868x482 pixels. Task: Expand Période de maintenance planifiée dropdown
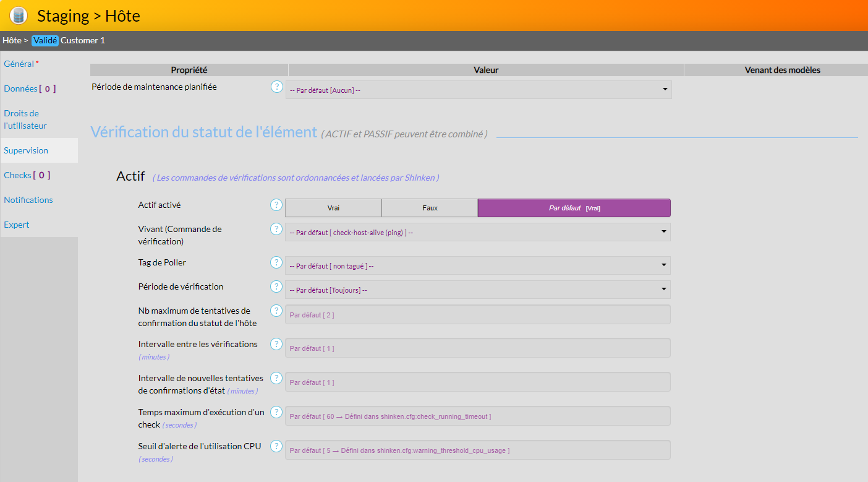[x=478, y=90]
